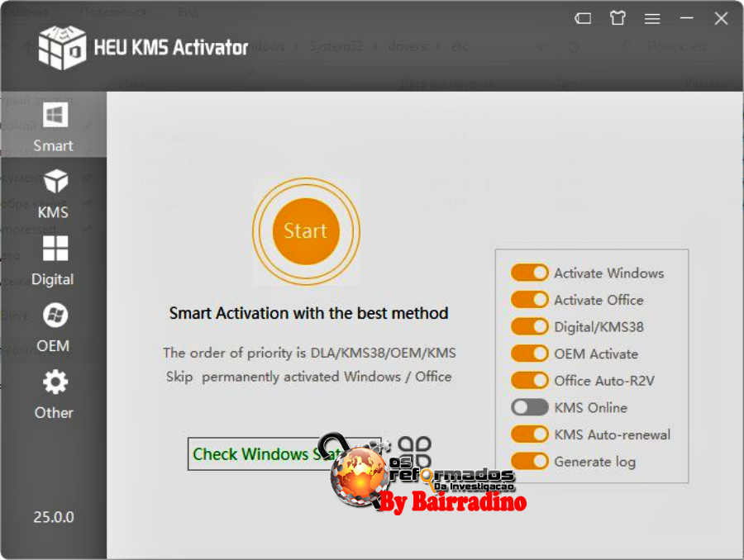Click the DLA/KMS38/OEM/KMS priority order text
Screen dimensions: 744x560
click(309, 353)
